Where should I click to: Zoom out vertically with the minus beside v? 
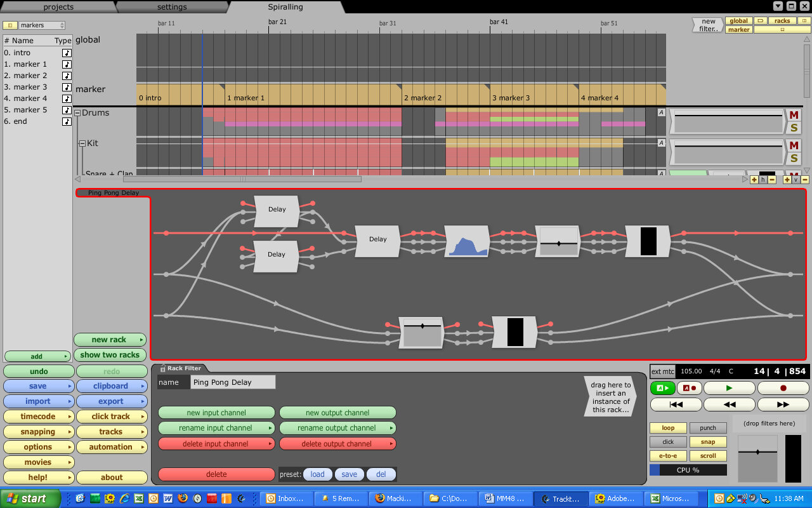(805, 180)
